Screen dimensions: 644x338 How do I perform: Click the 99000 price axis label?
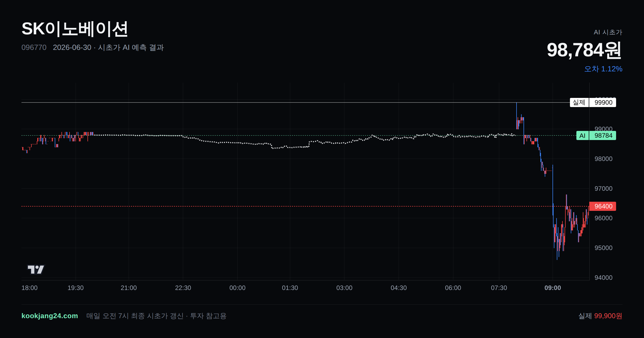coord(603,129)
